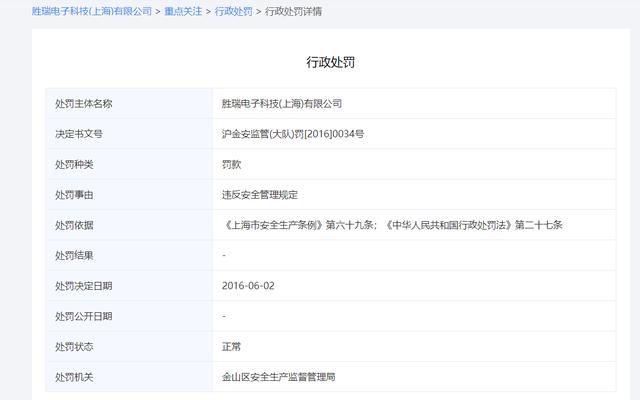640x400 pixels.
Task: Click the 行政处罚 page heading
Action: (330, 62)
